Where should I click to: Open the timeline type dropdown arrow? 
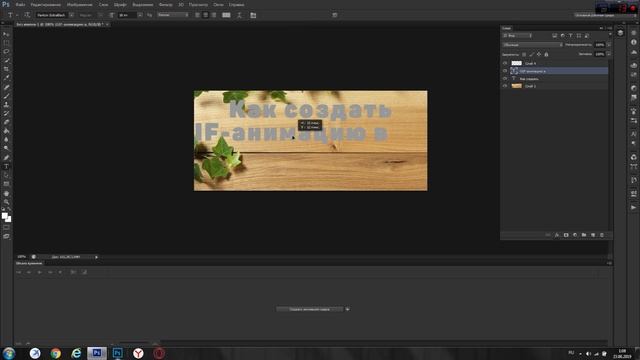347,309
